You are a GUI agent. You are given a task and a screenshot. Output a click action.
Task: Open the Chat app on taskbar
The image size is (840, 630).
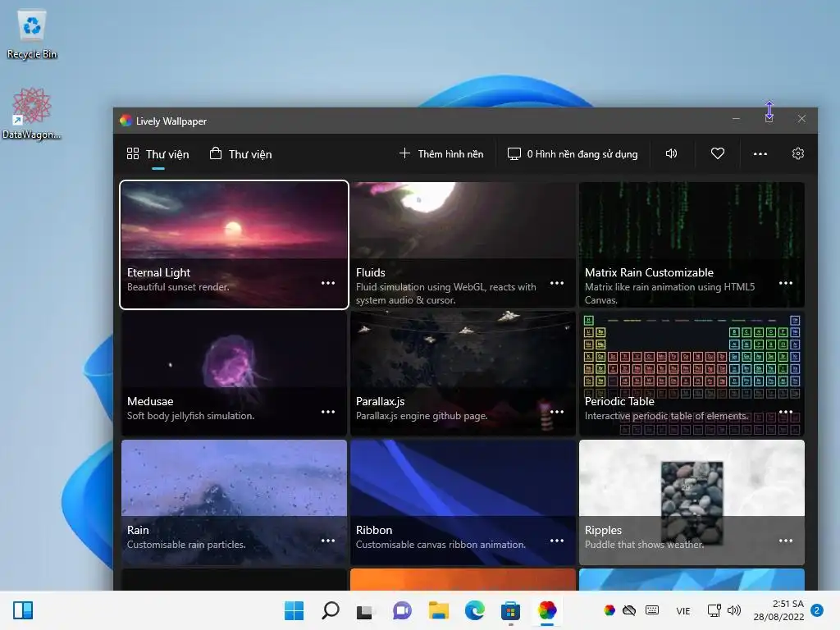pos(402,610)
